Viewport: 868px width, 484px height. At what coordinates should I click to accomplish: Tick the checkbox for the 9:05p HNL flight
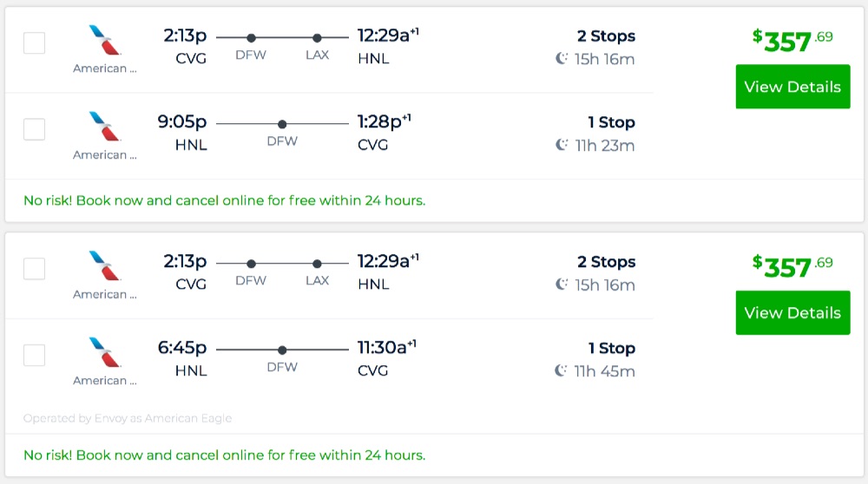(34, 129)
